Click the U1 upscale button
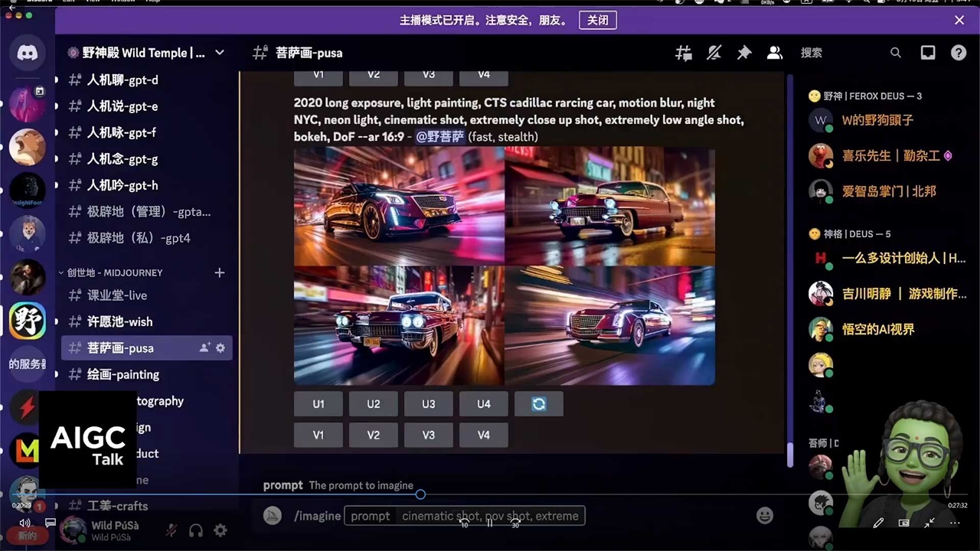The image size is (980, 551). pos(318,404)
